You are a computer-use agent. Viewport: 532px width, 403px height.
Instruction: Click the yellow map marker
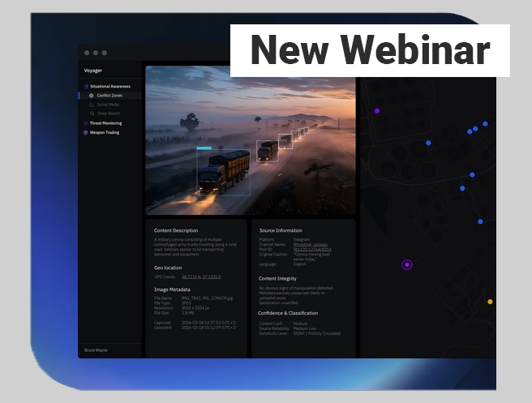(490, 302)
